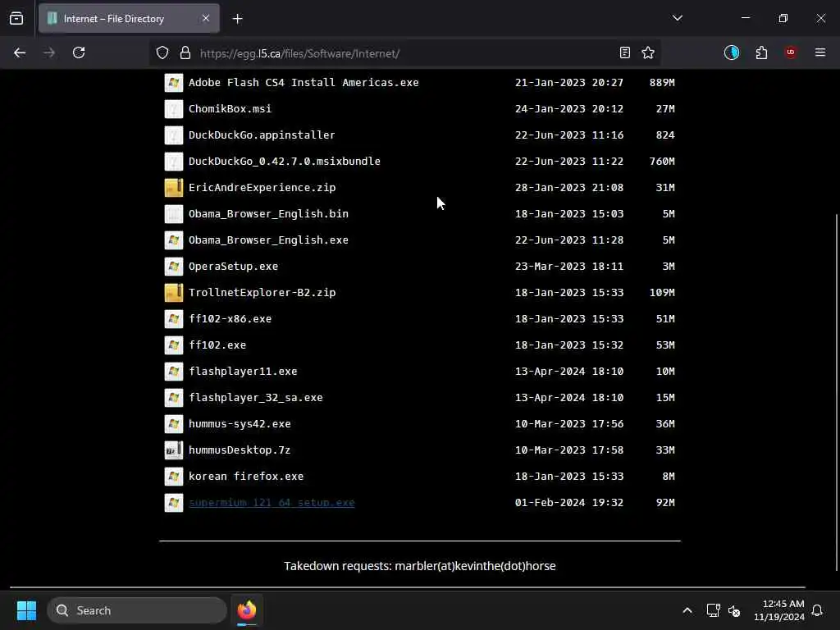The height and width of the screenshot is (630, 840).
Task: Select the Internet – File Directory tab
Action: tap(129, 19)
